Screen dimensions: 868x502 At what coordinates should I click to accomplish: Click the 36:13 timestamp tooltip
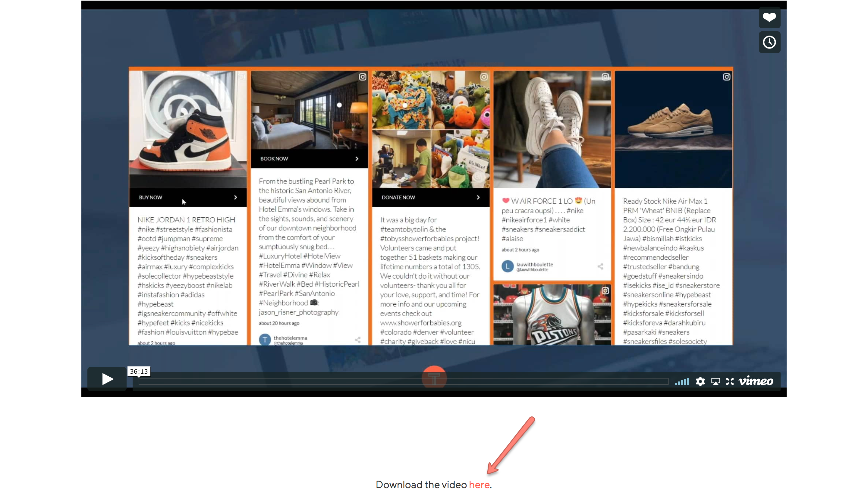point(139,372)
